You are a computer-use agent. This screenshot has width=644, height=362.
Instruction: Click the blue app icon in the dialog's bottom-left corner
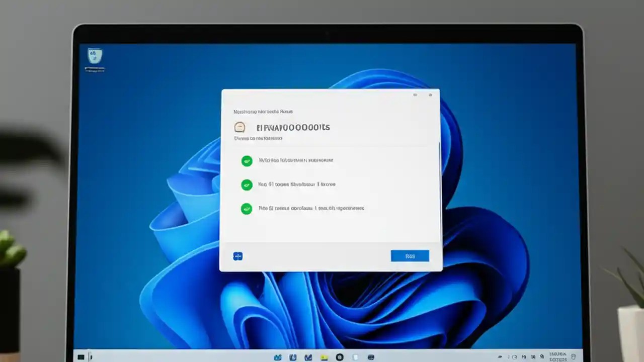[x=237, y=256]
